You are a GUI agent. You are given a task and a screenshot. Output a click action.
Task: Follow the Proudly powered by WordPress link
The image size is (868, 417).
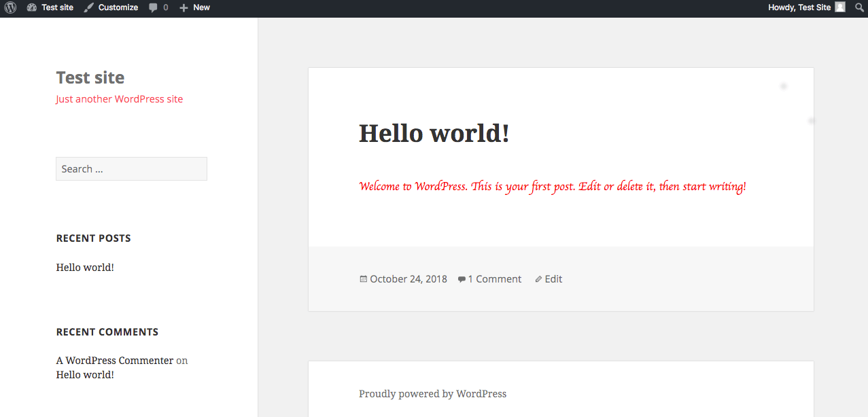tap(433, 394)
